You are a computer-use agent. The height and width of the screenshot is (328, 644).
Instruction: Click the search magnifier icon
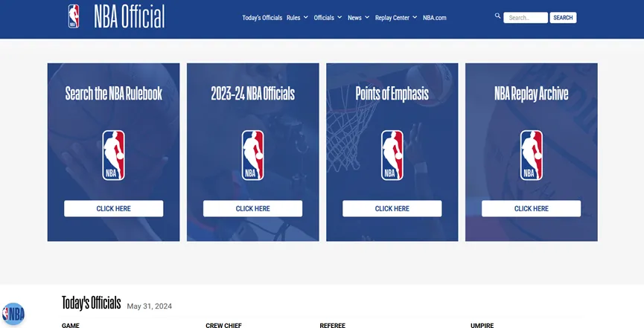point(497,16)
